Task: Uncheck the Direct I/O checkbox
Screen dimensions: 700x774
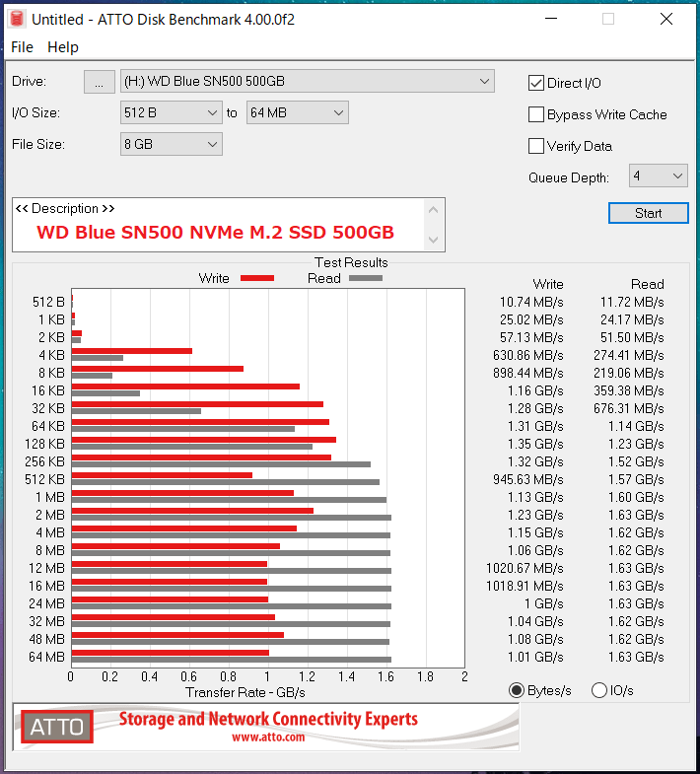Action: pyautogui.click(x=536, y=83)
